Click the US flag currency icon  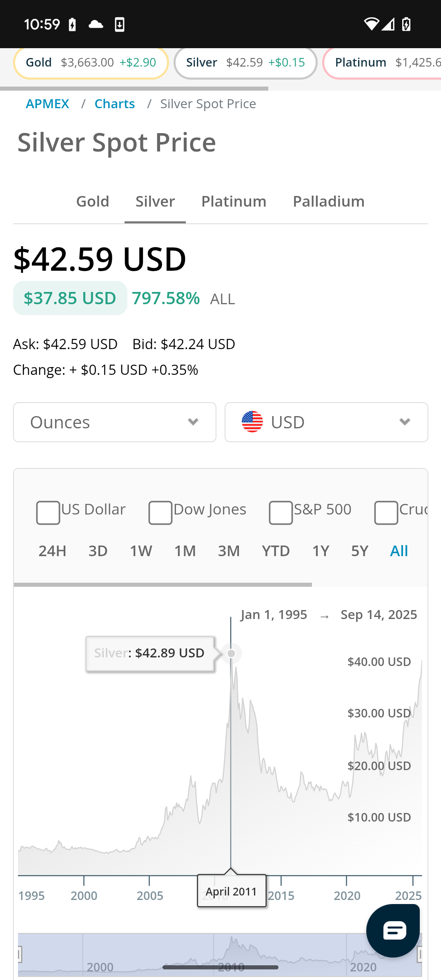[x=252, y=422]
